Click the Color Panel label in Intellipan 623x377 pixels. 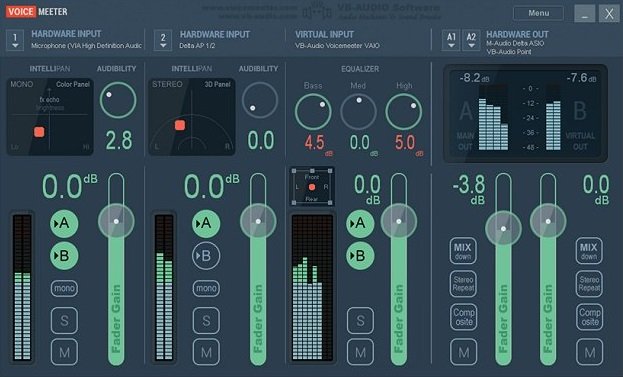pos(73,84)
